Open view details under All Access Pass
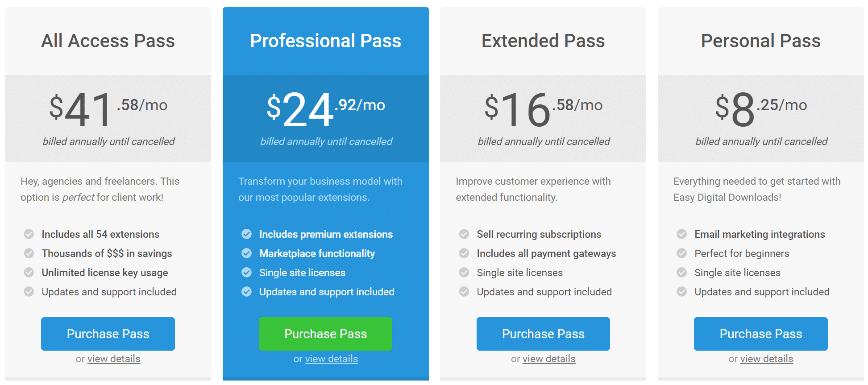 [x=114, y=359]
